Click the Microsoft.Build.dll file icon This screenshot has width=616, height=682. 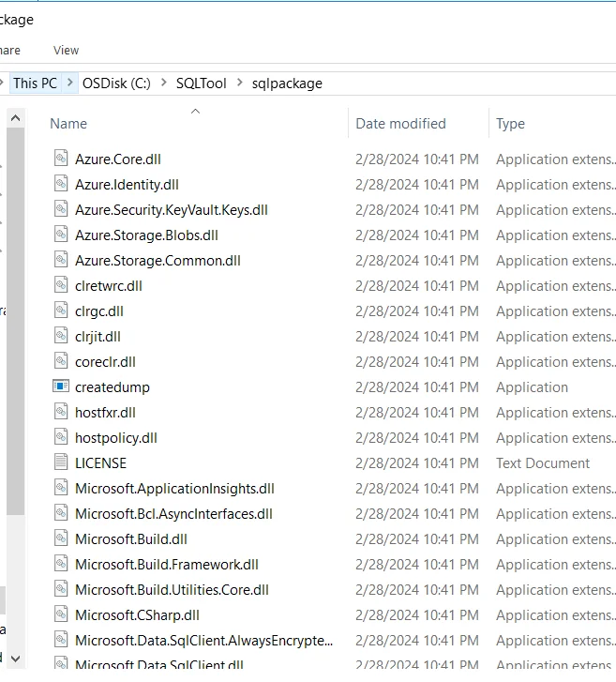pos(61,538)
